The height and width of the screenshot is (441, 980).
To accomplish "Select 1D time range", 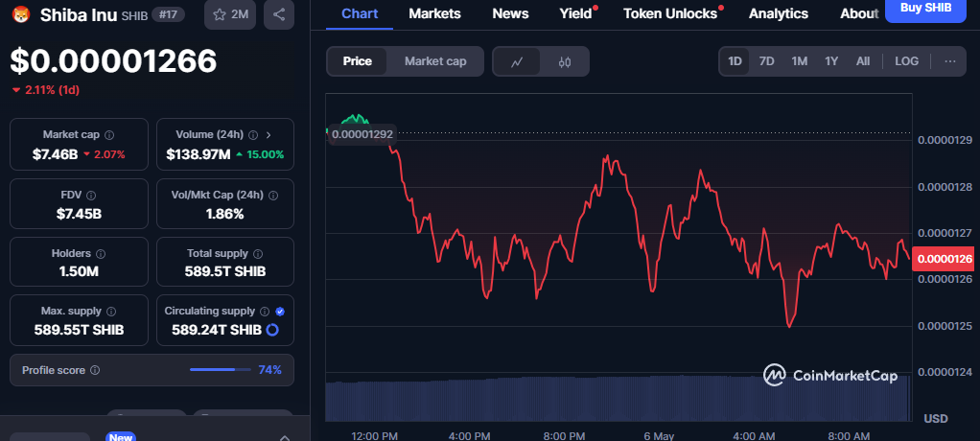I will (735, 61).
